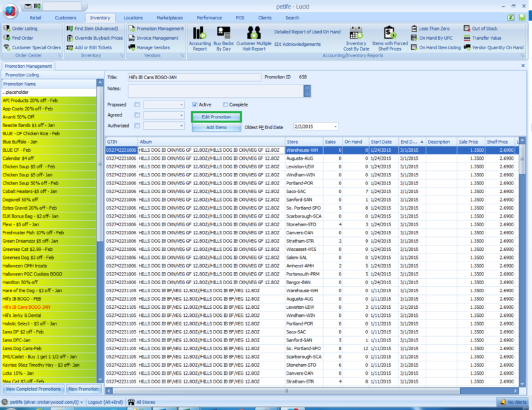Open Detailed Report of Used On Hand
Viewport: 532px width, 410px height.
(x=307, y=32)
